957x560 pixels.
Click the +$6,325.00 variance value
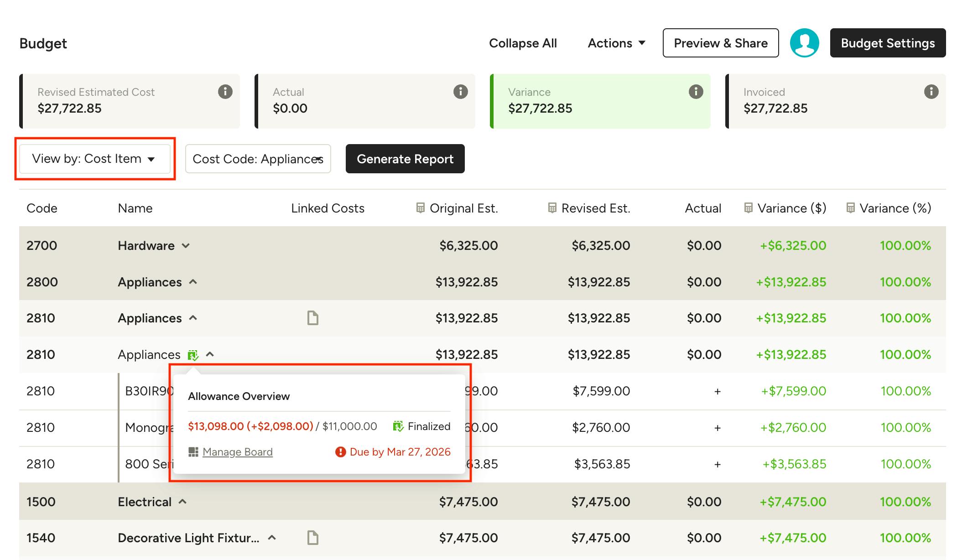[x=793, y=245]
